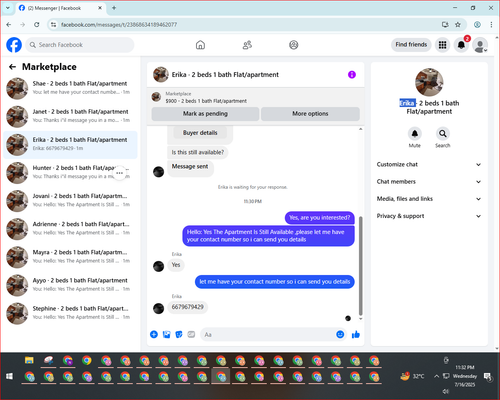Attach a photo with the image icon

point(166,334)
